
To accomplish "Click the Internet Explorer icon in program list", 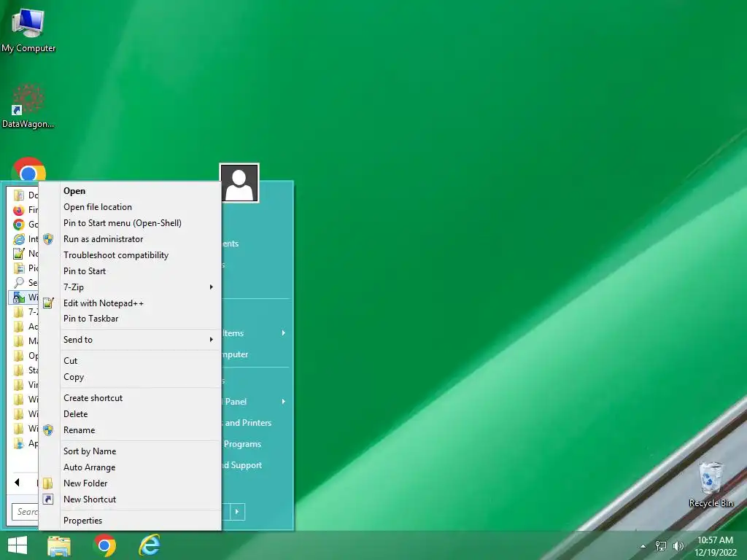I will point(18,239).
